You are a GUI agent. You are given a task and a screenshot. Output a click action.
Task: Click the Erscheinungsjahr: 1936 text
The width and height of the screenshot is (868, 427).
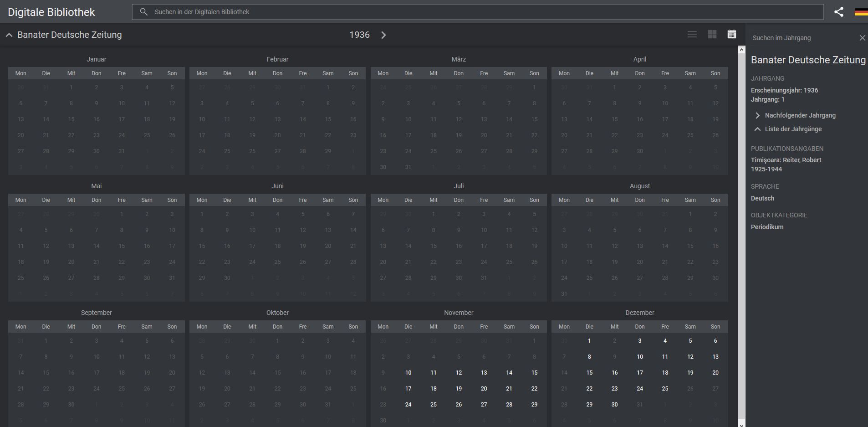784,90
